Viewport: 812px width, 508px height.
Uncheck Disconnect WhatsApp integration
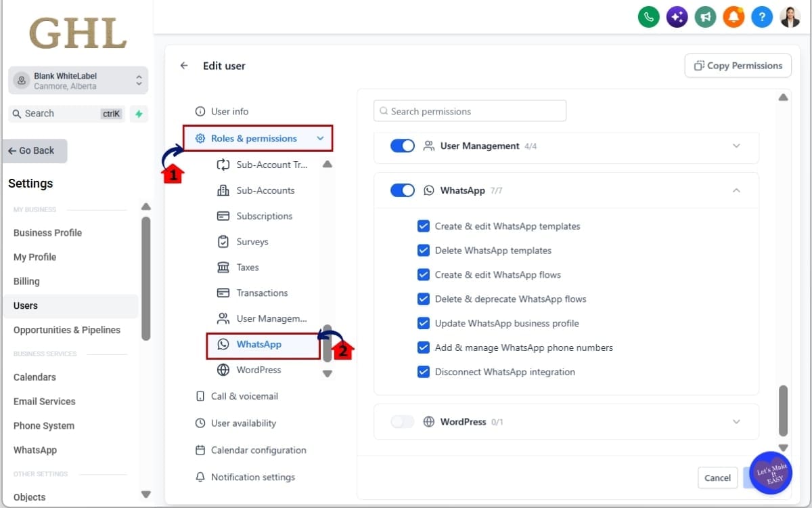[x=424, y=372]
